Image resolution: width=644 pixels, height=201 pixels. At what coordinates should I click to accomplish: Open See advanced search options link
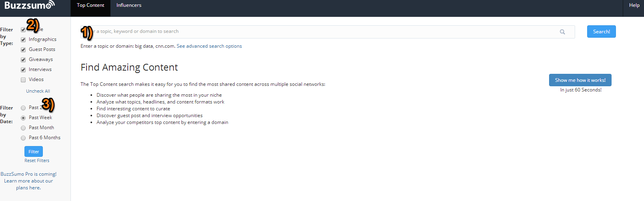209,46
